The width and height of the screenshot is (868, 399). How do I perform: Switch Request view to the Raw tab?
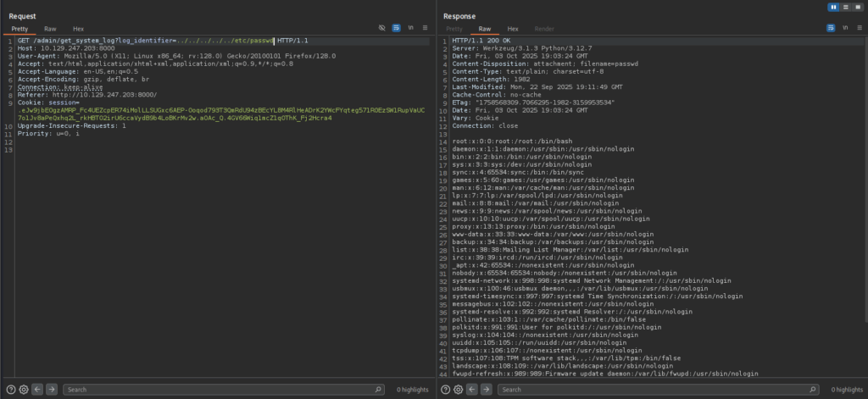(x=50, y=28)
